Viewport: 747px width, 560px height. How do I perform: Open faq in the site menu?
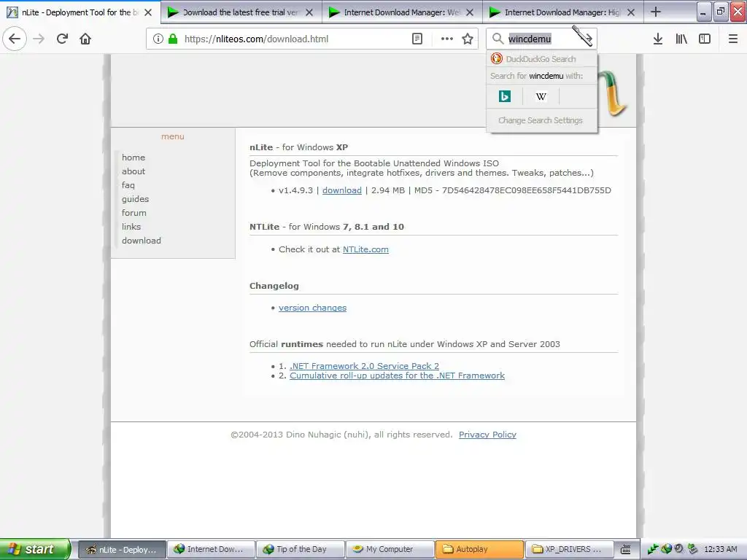pyautogui.click(x=128, y=185)
